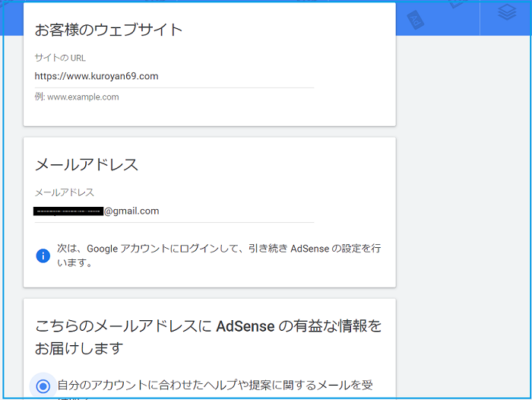532x400 pixels.
Task: Click the お客様のウェブサイト heading
Action: [109, 30]
